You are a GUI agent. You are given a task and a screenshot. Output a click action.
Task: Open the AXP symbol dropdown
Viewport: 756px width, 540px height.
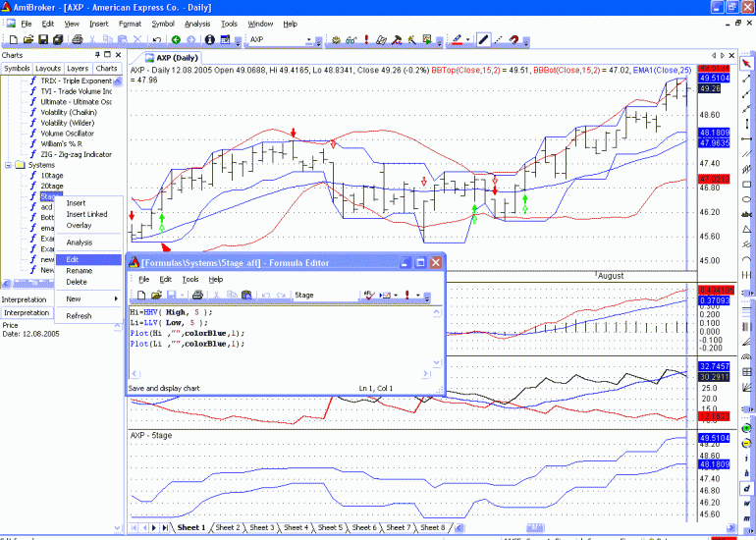pyautogui.click(x=309, y=40)
